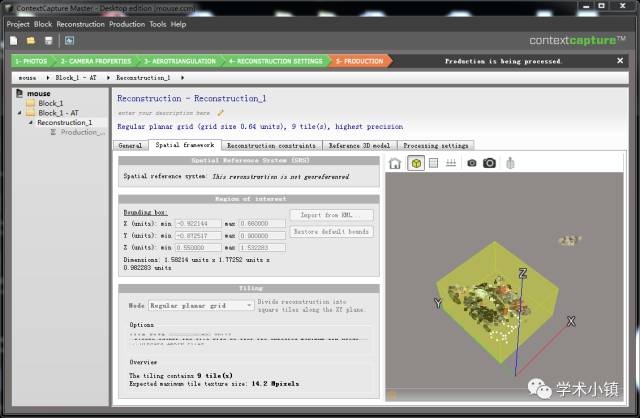Viewport: 640px width, 418px height.
Task: Click Restore default bounds button
Action: click(331, 231)
